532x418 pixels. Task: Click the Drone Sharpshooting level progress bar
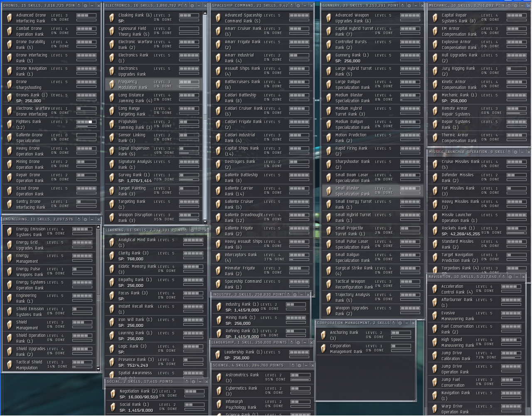tap(86, 82)
